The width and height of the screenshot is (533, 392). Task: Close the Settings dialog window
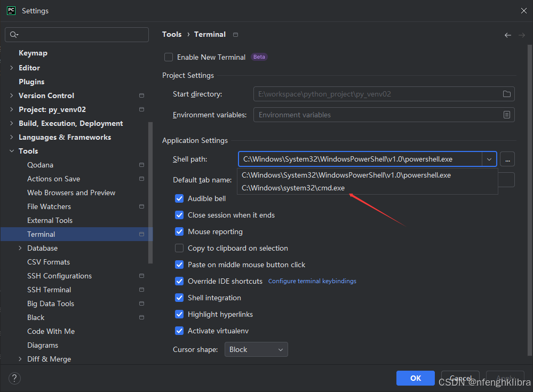[x=523, y=11]
